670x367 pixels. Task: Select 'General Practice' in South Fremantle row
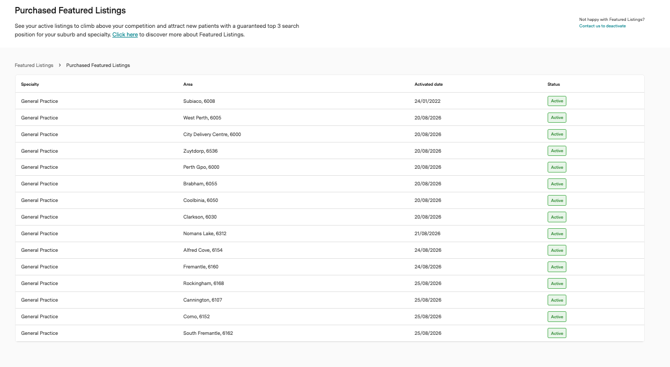[x=39, y=333]
